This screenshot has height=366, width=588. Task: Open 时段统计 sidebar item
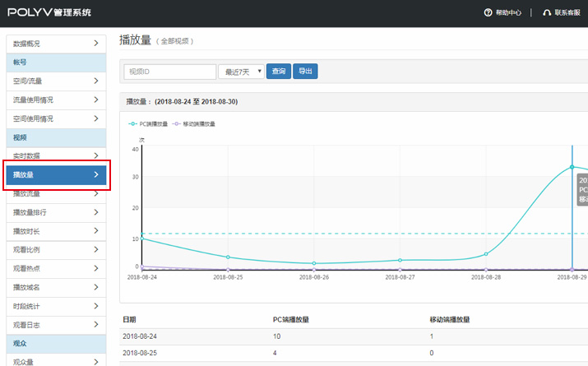(x=56, y=306)
